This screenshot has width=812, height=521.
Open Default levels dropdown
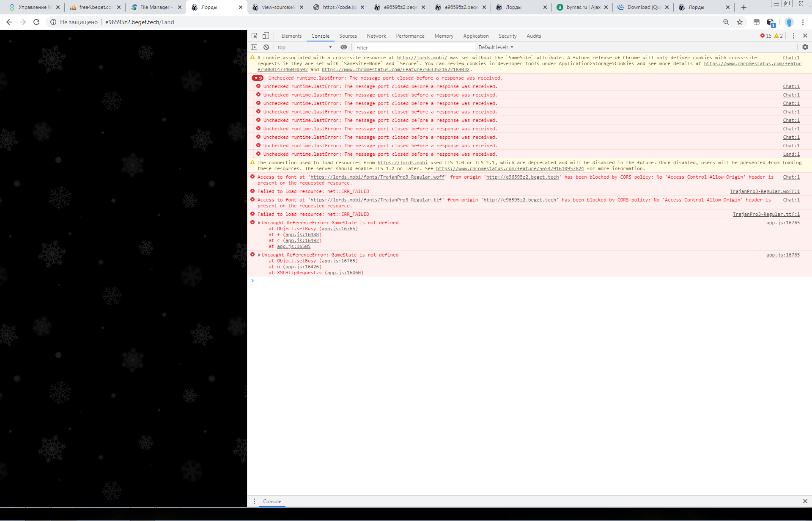[496, 47]
